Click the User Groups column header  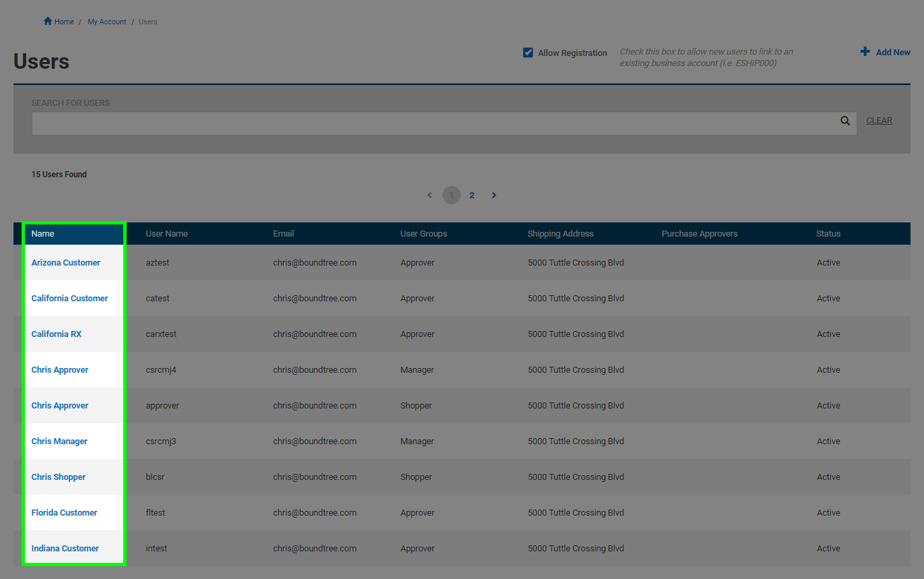coord(424,234)
